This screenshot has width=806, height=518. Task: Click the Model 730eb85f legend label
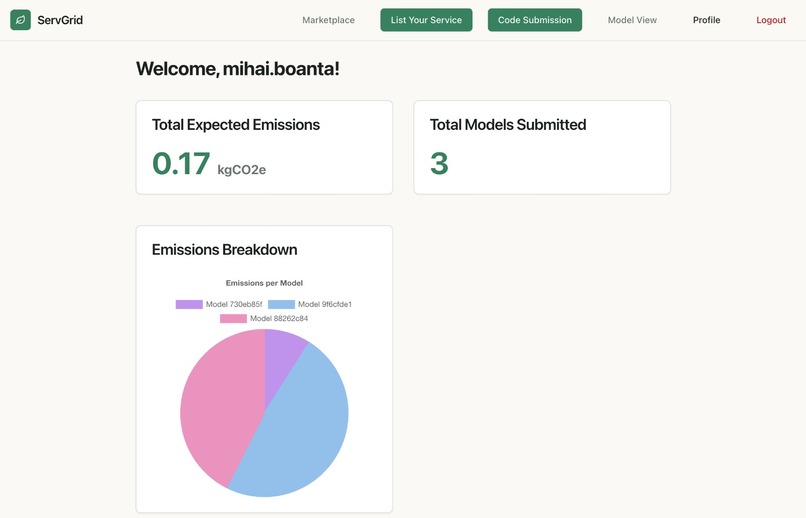[x=234, y=304]
